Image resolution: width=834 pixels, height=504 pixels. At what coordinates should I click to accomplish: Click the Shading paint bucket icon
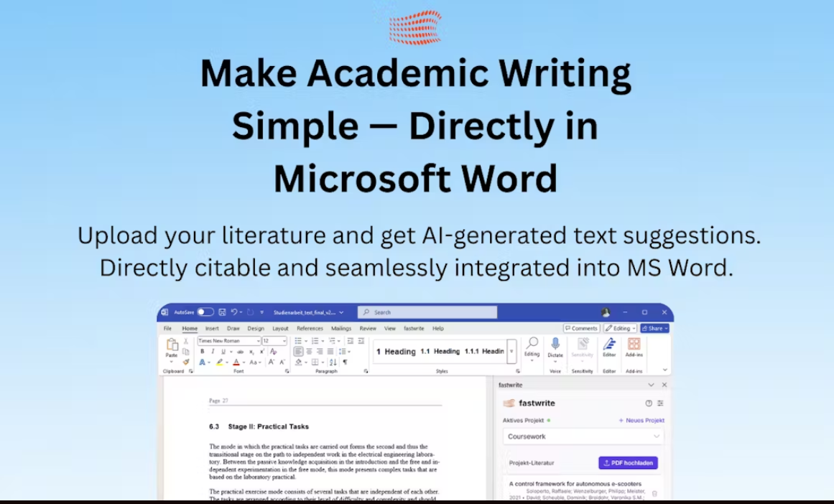298,362
